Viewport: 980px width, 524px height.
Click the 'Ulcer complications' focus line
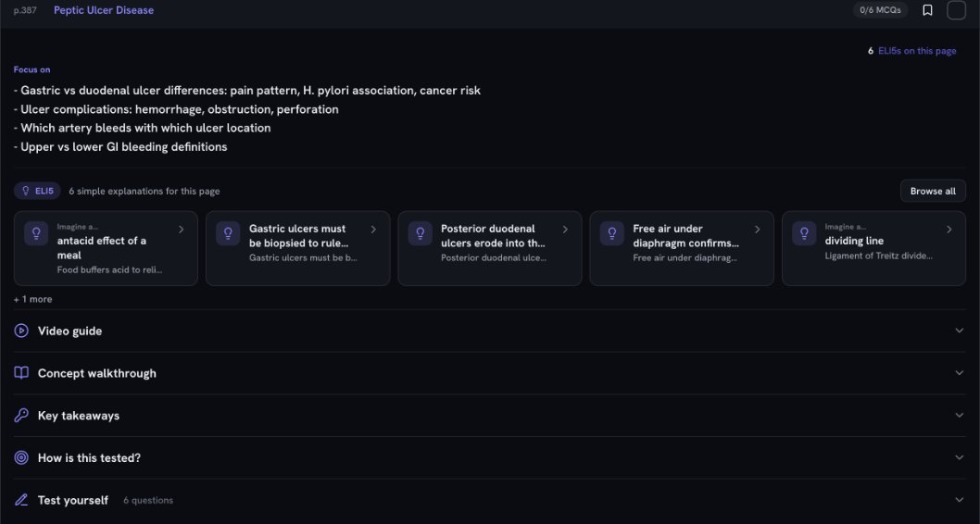176,109
